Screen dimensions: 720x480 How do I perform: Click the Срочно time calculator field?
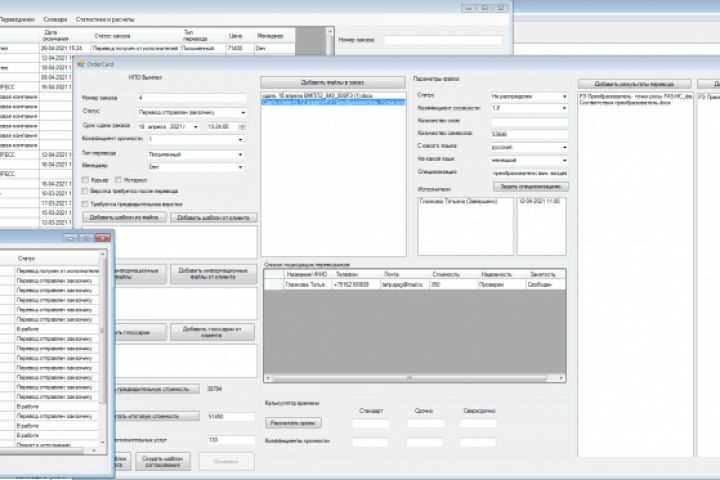425,424
